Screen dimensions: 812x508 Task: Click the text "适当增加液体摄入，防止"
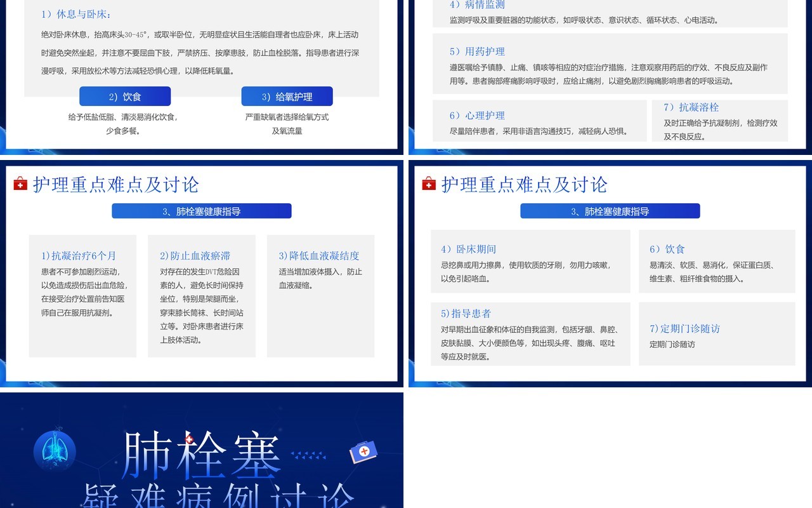point(320,272)
